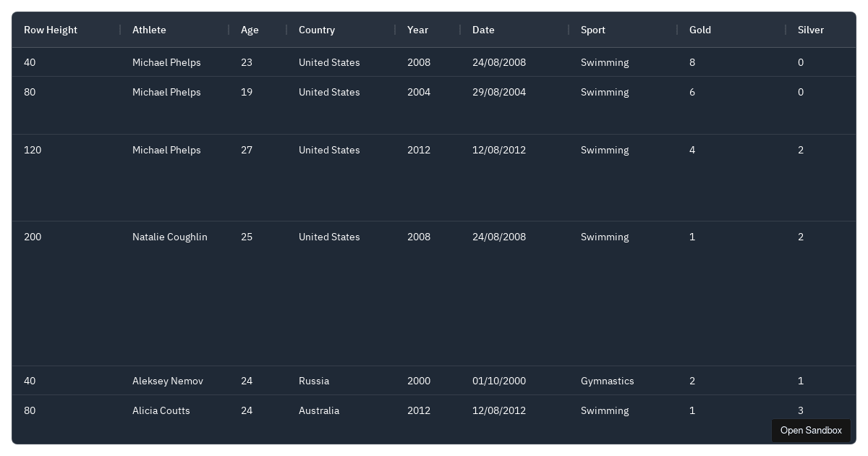Select the row for Aleksey Nemov
Viewport: 868px width, 456px height.
168,381
